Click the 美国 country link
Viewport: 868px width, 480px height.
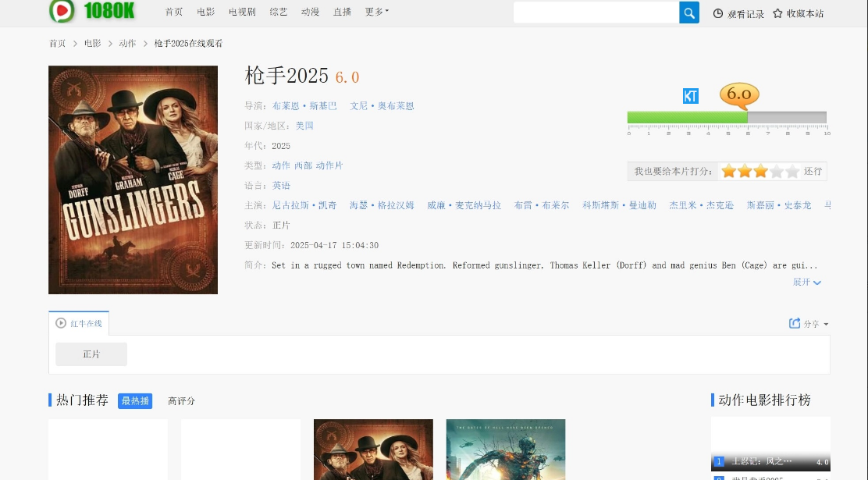tap(304, 126)
